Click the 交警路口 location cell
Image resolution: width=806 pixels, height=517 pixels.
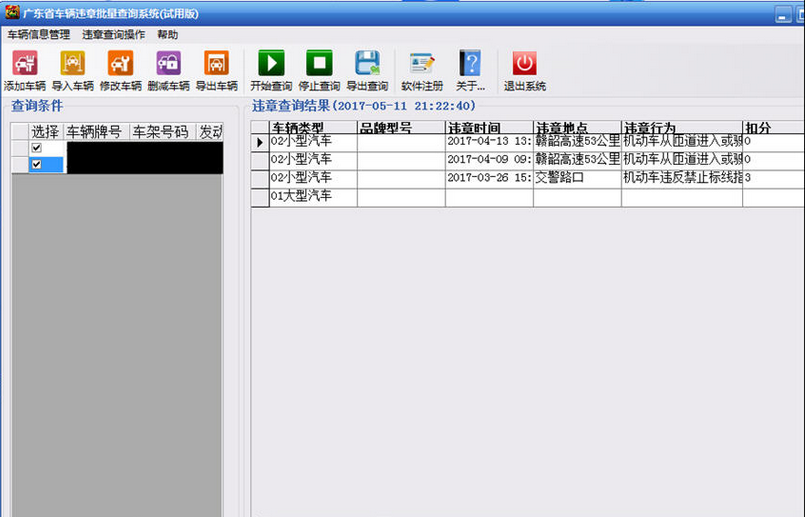[577, 179]
